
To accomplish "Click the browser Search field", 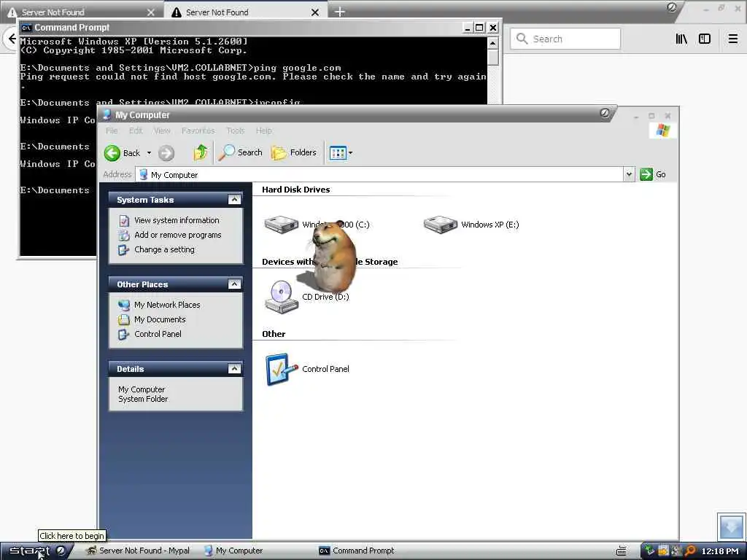I will click(565, 39).
